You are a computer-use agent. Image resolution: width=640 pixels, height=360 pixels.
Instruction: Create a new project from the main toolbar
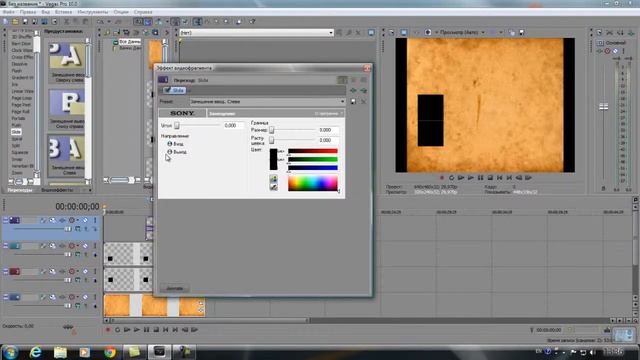pos(5,22)
